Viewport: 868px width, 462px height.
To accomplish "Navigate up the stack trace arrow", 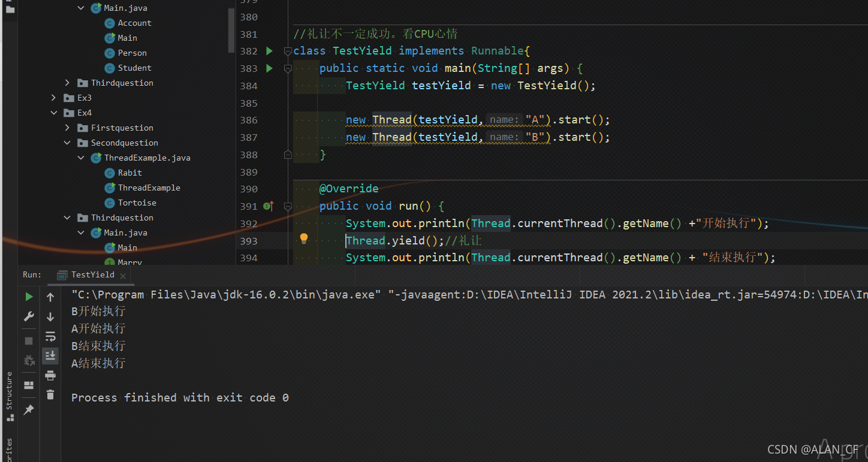I will tap(50, 297).
